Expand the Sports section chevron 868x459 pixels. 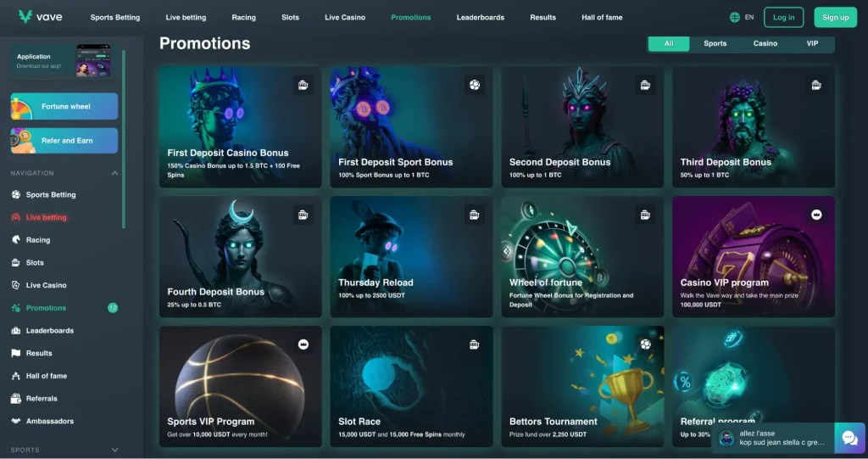pyautogui.click(x=114, y=450)
